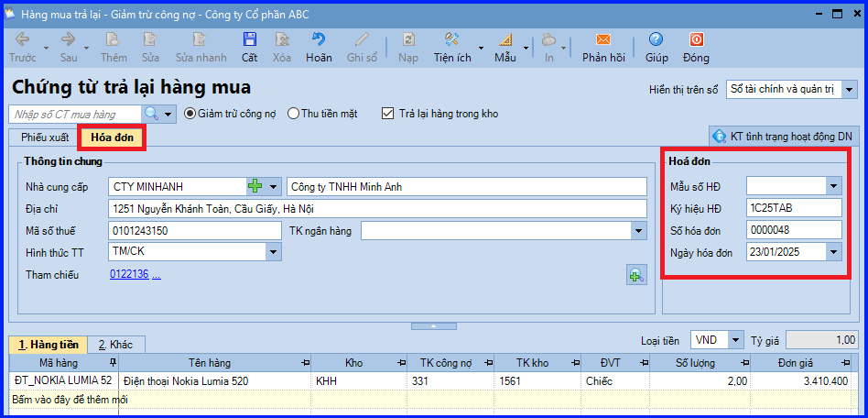Click the Cất save icon
868x418 pixels.
[250, 39]
